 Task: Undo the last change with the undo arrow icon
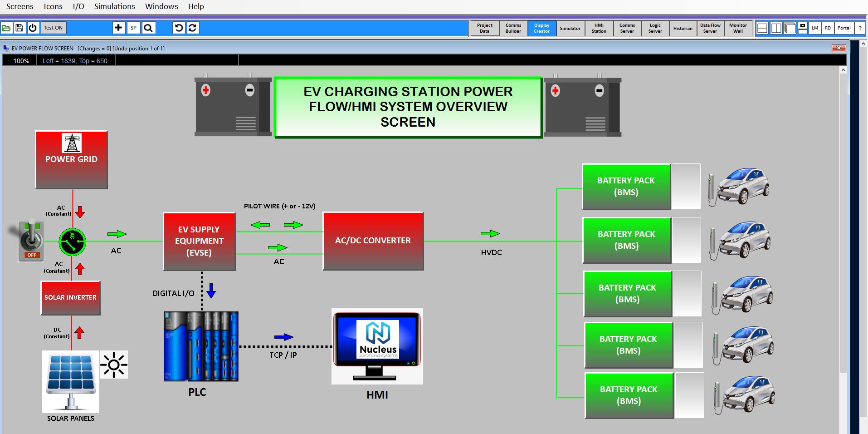(179, 28)
